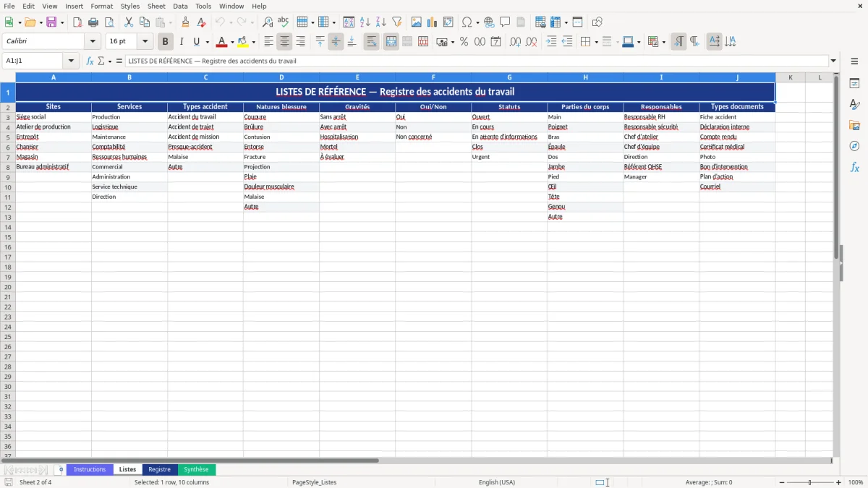Toggle Center Vertically alignment
Viewport: 868px width, 488px height.
pyautogui.click(x=336, y=42)
